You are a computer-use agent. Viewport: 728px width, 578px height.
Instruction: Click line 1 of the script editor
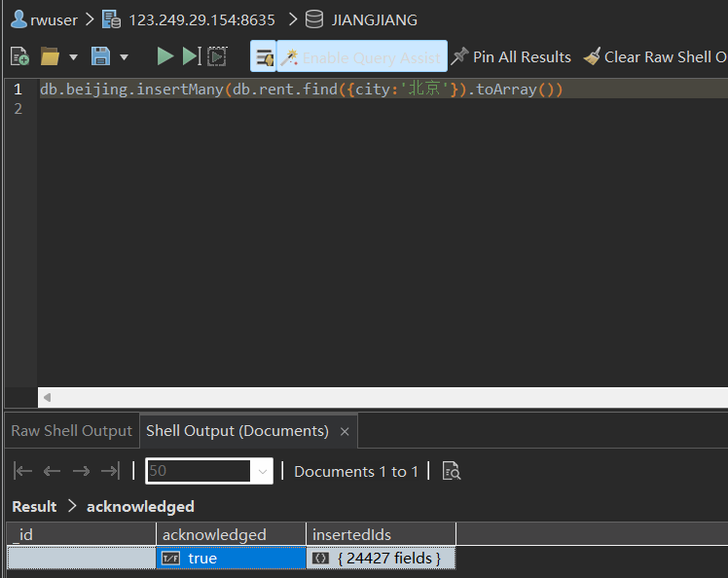[x=382, y=89]
